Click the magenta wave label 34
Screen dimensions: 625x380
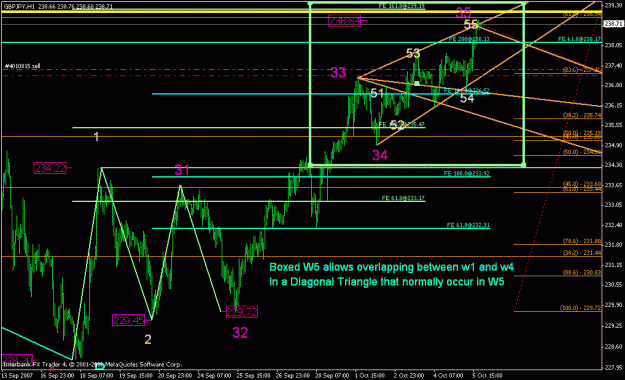point(379,155)
